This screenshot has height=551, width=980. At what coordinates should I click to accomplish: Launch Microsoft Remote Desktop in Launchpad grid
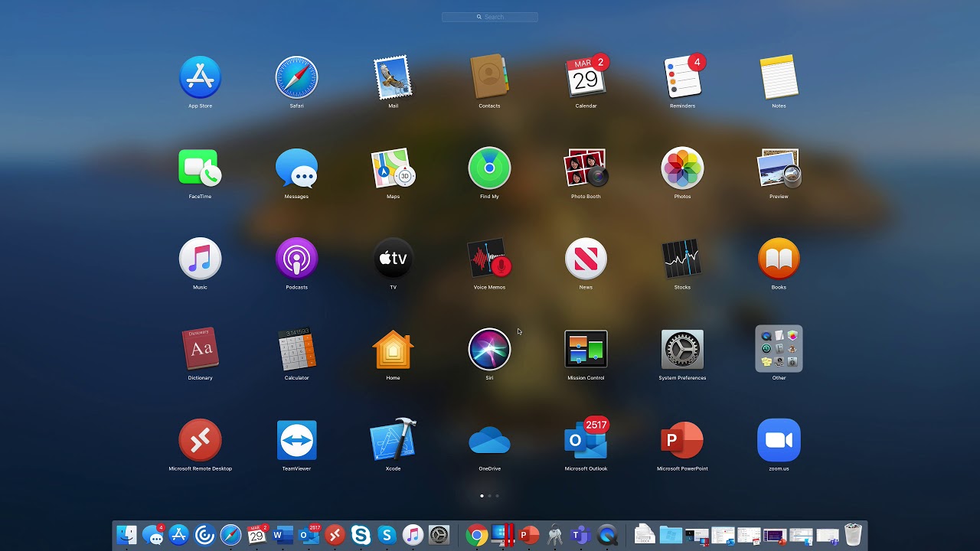[x=200, y=440]
